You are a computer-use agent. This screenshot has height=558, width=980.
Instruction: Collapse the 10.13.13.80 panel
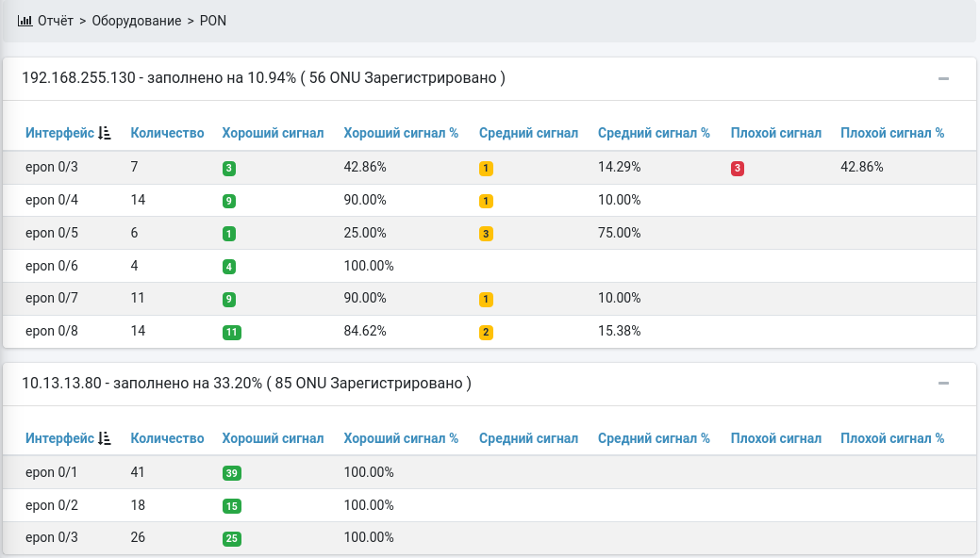coord(943,384)
